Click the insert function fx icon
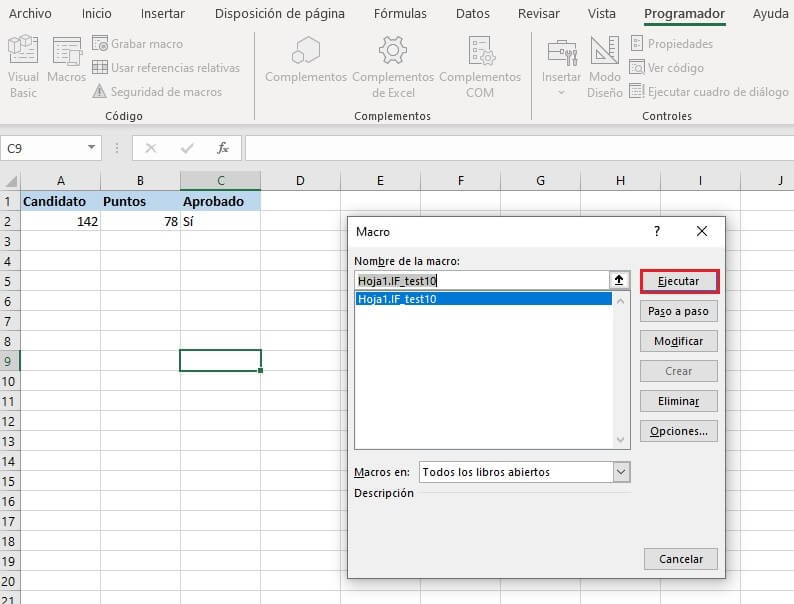 click(223, 148)
